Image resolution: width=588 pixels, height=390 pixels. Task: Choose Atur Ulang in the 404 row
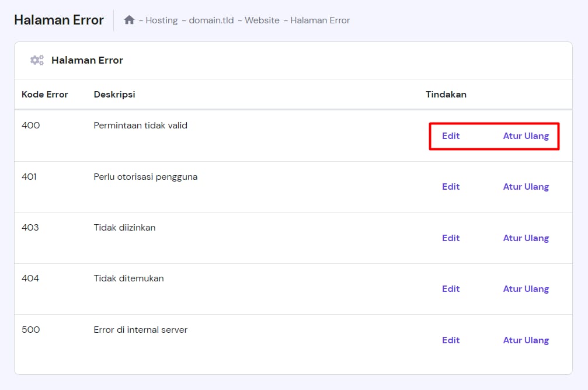[x=526, y=289]
